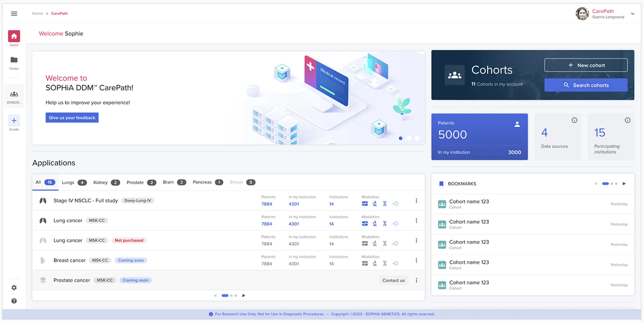The image size is (644, 323).
Task: Click the Bookmarks flag icon
Action: point(441,184)
